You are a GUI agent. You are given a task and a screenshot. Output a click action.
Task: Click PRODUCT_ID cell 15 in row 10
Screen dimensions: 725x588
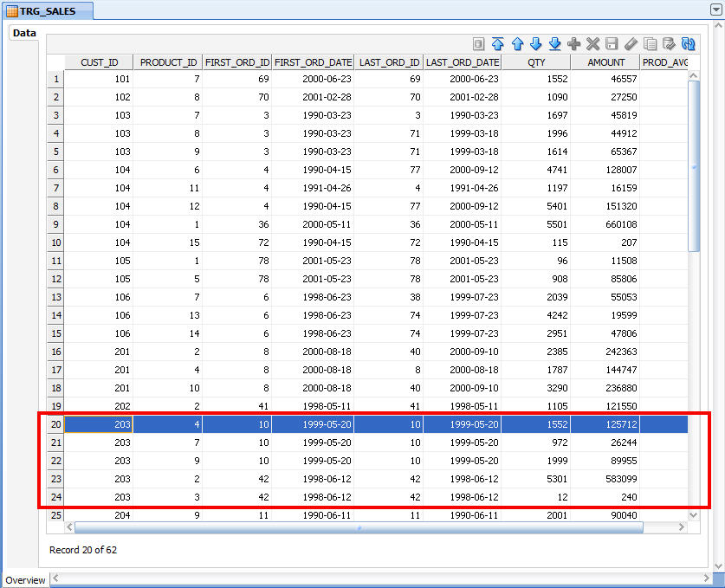point(168,242)
